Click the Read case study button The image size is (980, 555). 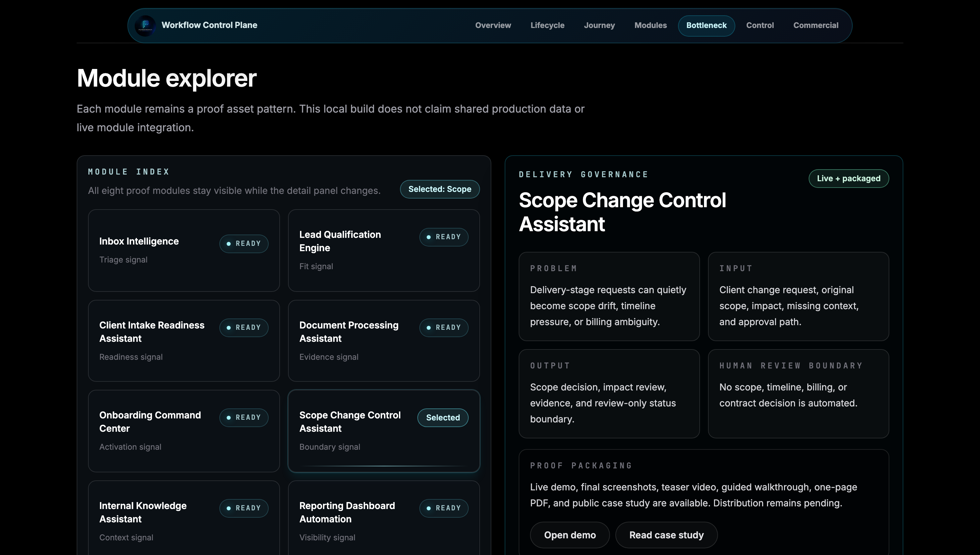coord(666,535)
